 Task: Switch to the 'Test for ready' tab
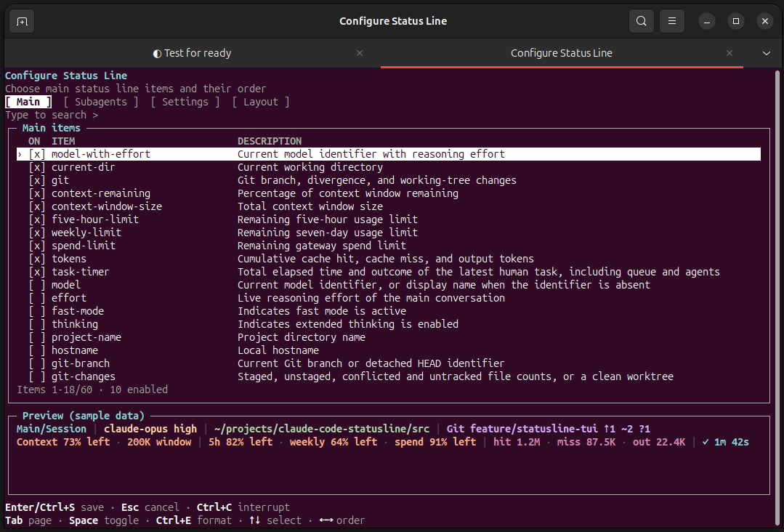[193, 53]
